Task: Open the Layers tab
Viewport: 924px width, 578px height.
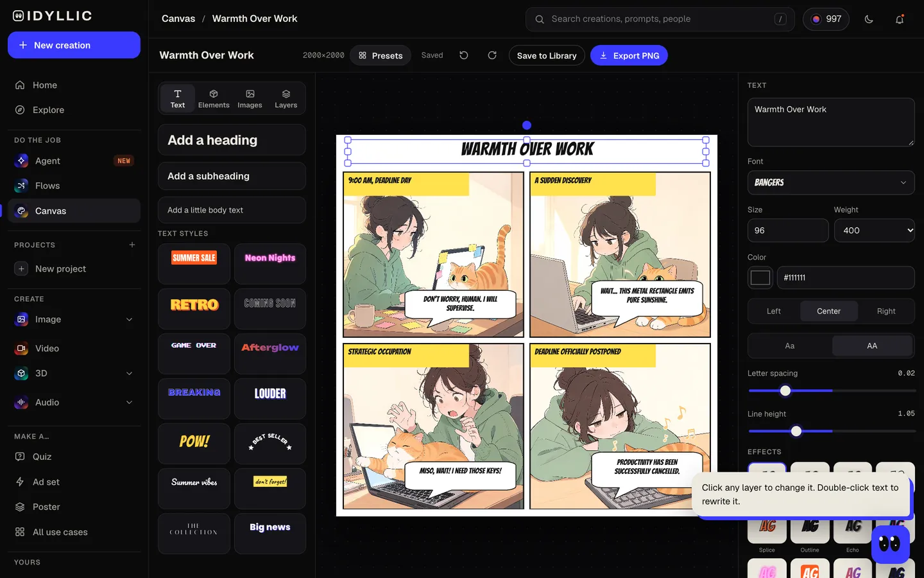Action: (286, 98)
